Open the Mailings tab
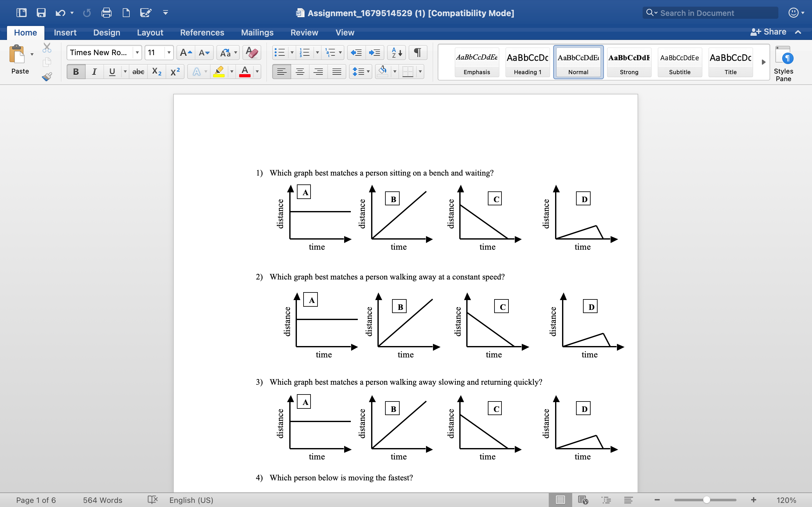The width and height of the screenshot is (812, 507). (x=257, y=33)
